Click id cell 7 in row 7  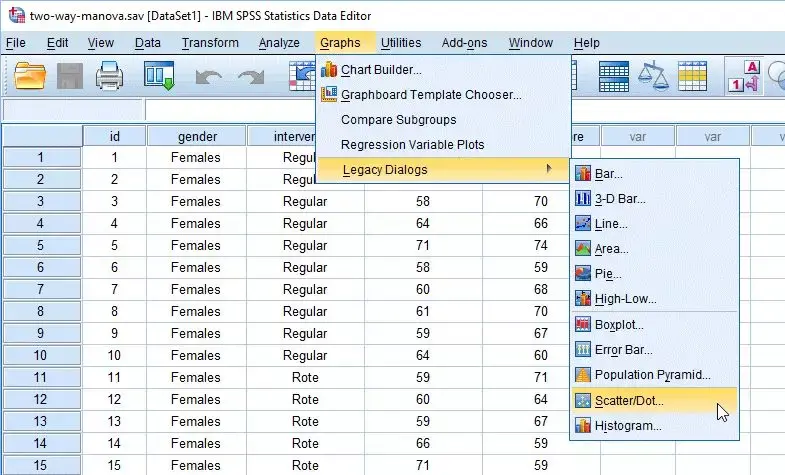pos(114,289)
